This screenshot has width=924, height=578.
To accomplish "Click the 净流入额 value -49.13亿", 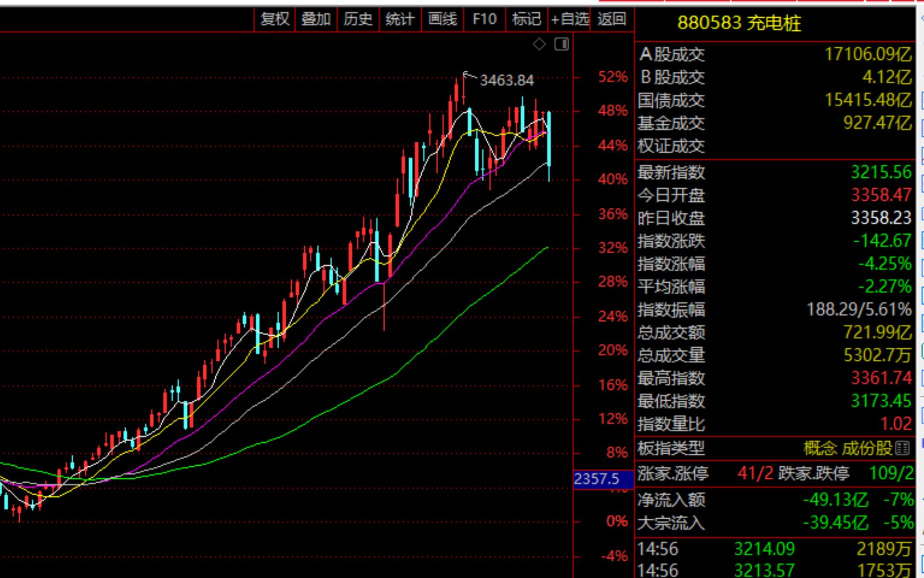I will [836, 500].
